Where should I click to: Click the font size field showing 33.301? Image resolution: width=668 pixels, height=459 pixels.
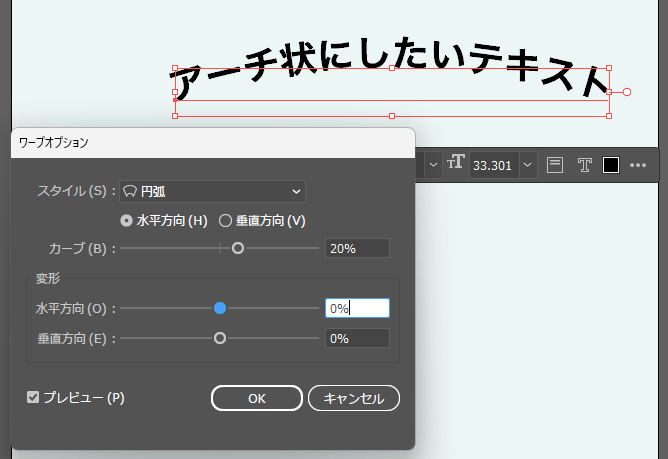coord(494,165)
